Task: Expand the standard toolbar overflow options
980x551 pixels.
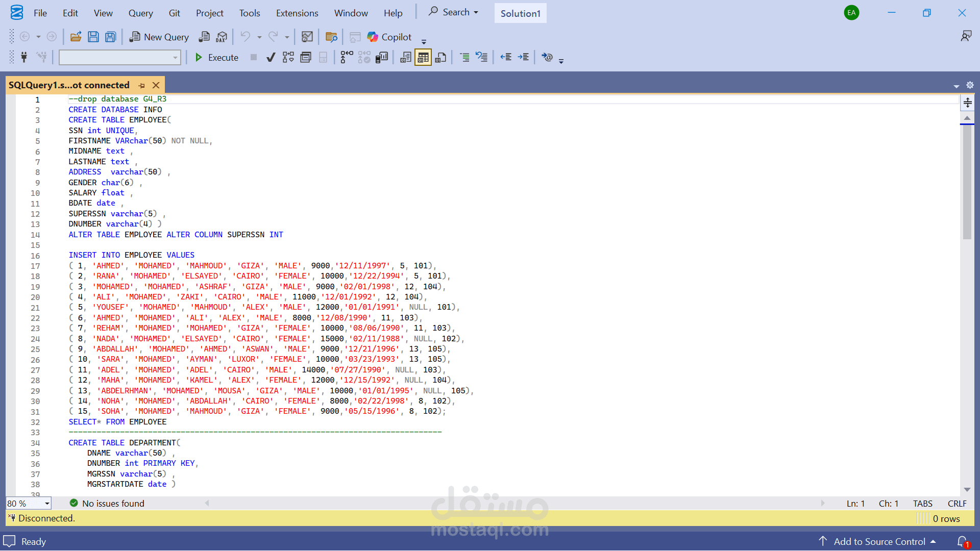Action: pyautogui.click(x=424, y=41)
